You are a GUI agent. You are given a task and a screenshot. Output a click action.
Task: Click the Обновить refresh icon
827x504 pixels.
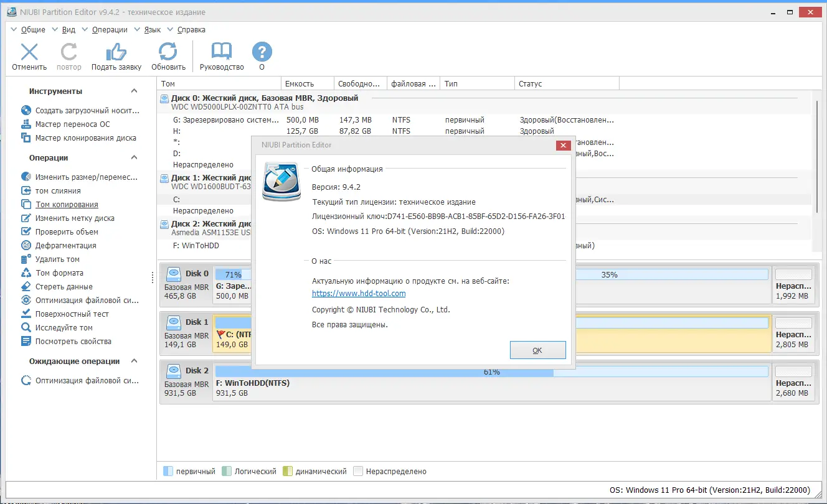[x=168, y=52]
